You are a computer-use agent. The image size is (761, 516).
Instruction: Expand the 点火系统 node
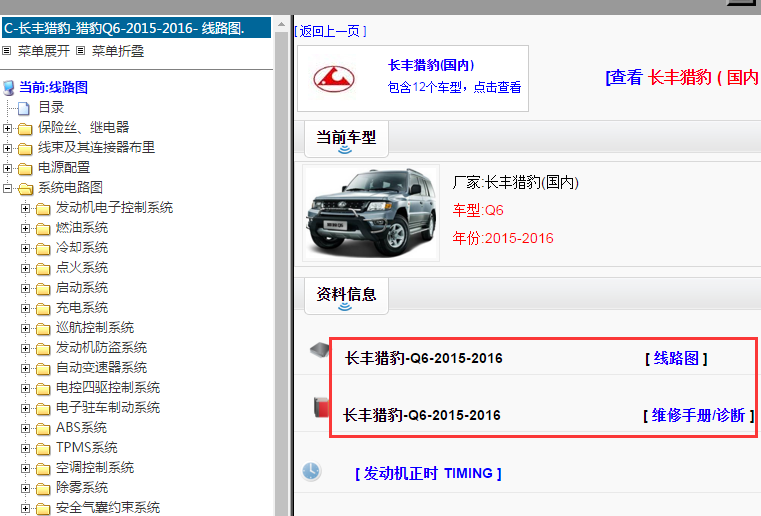tap(25, 268)
